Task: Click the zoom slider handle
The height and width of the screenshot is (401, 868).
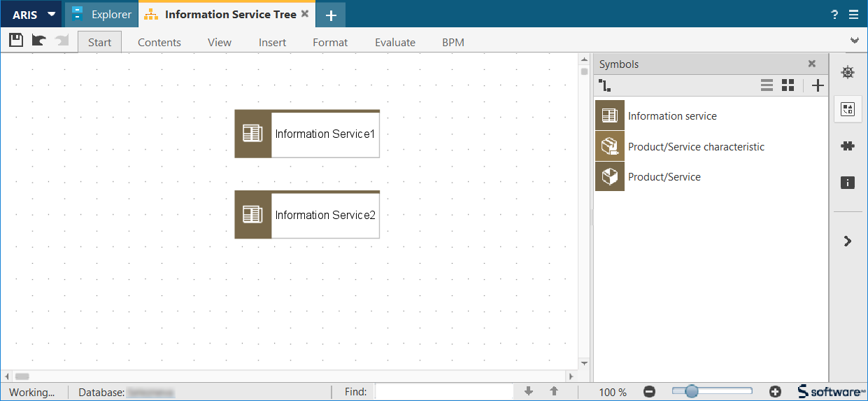Action: [692, 392]
